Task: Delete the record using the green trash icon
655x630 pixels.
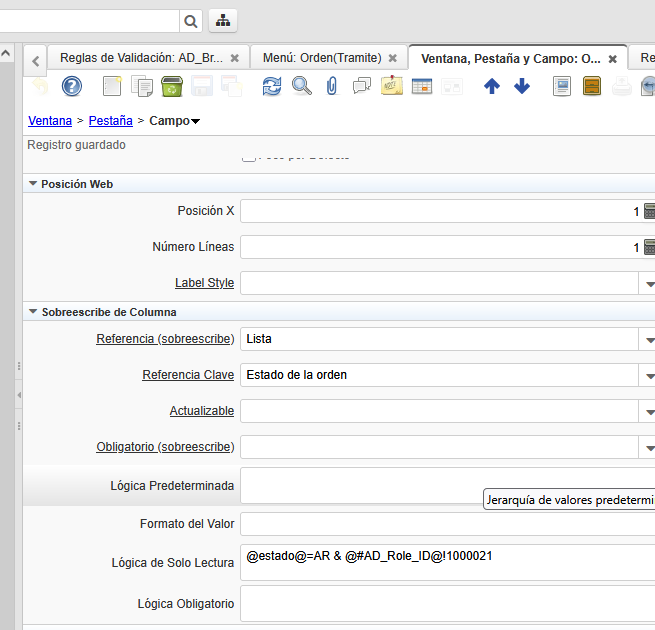Action: tap(171, 87)
